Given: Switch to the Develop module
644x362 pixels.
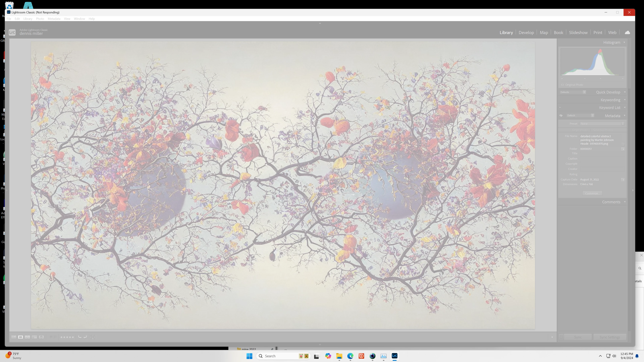Looking at the screenshot, I should tap(526, 33).
